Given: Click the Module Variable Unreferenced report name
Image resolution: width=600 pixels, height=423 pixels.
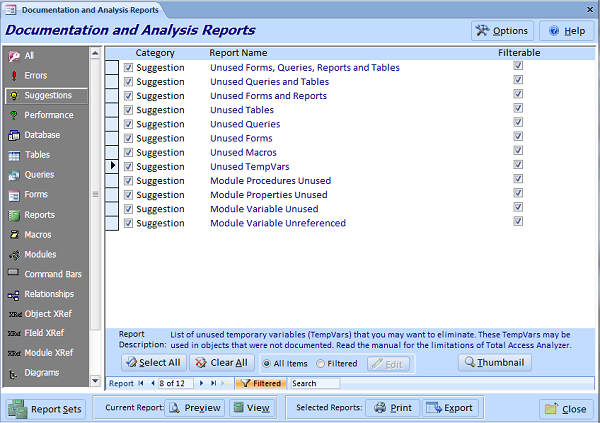Looking at the screenshot, I should tap(278, 223).
